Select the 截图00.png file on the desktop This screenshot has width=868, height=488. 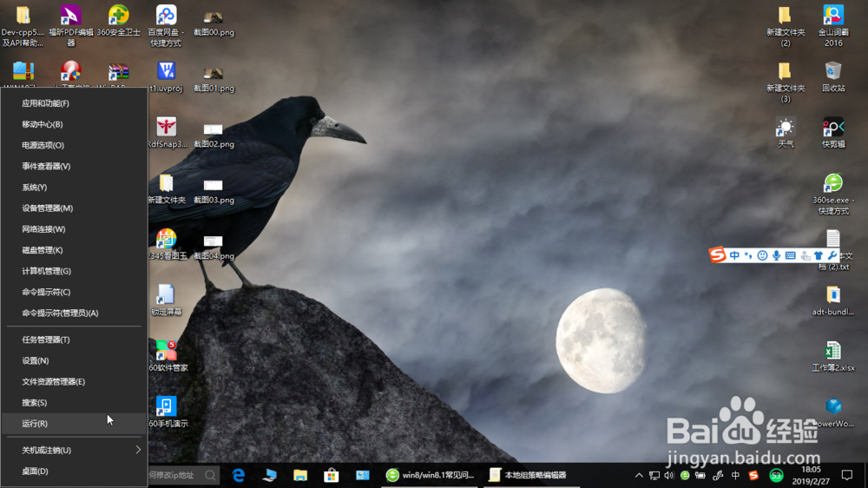click(214, 23)
